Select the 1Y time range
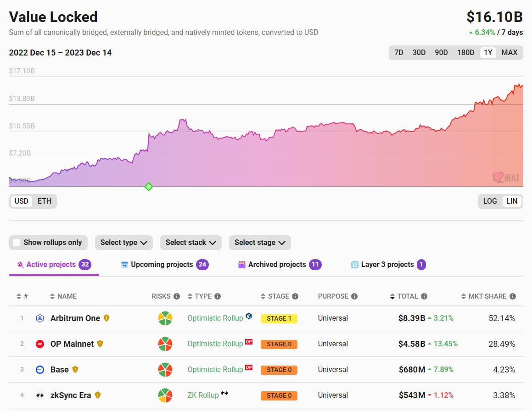Image resolution: width=532 pixels, height=411 pixels. pyautogui.click(x=488, y=53)
